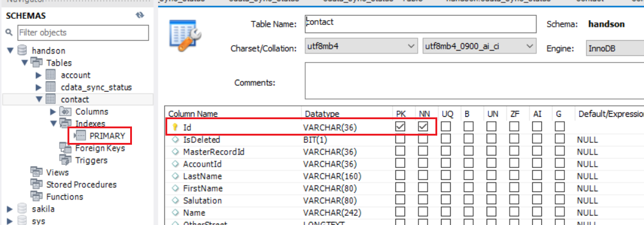This screenshot has width=644, height=225.
Task: Select the Functions tree item
Action: [x=65, y=196]
